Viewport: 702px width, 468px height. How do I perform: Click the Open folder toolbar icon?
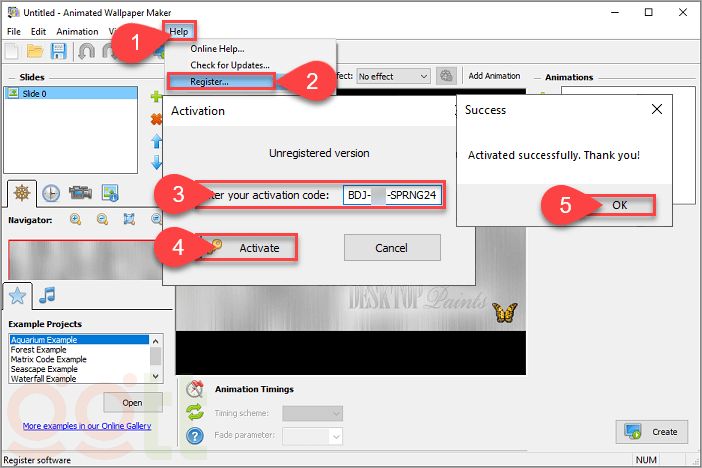[x=36, y=51]
